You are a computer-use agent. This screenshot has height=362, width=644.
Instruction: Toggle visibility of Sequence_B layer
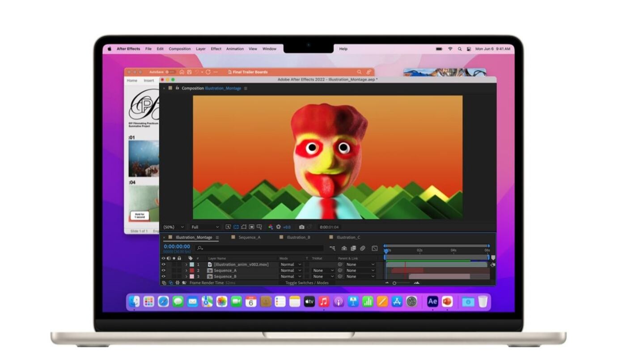[x=163, y=277]
